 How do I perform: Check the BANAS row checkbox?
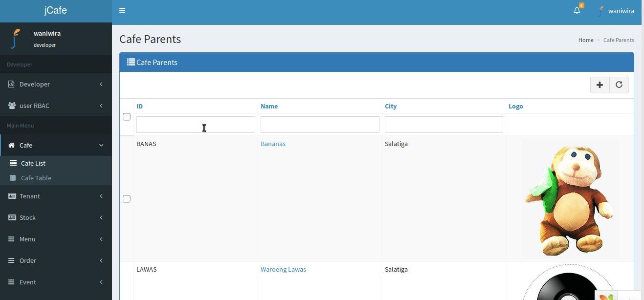click(127, 199)
